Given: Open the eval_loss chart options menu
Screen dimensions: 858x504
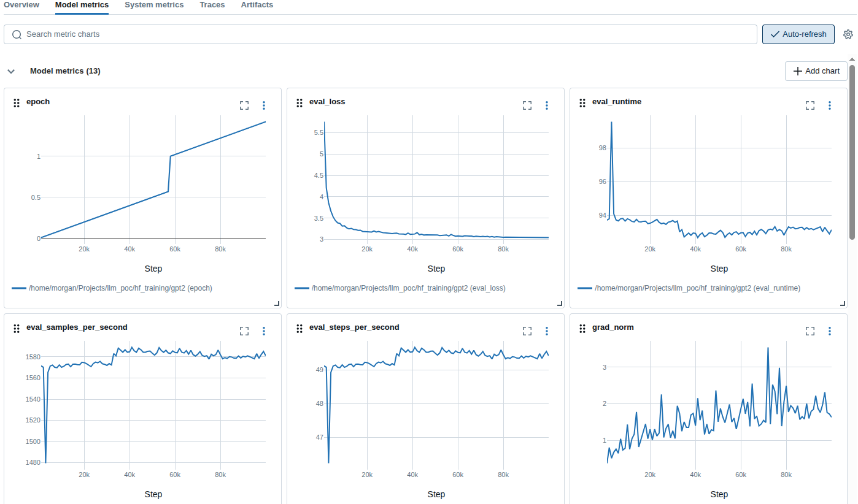Looking at the screenshot, I should tap(546, 105).
